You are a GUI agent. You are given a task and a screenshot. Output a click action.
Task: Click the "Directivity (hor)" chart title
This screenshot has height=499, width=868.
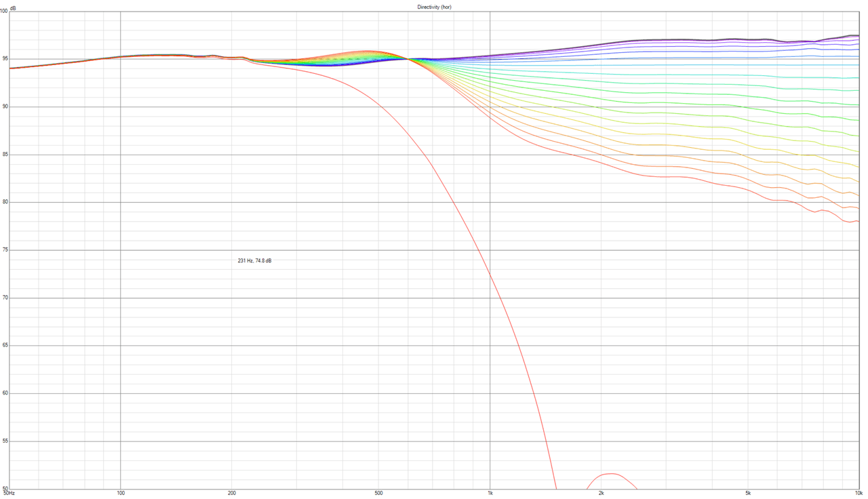tap(434, 7)
